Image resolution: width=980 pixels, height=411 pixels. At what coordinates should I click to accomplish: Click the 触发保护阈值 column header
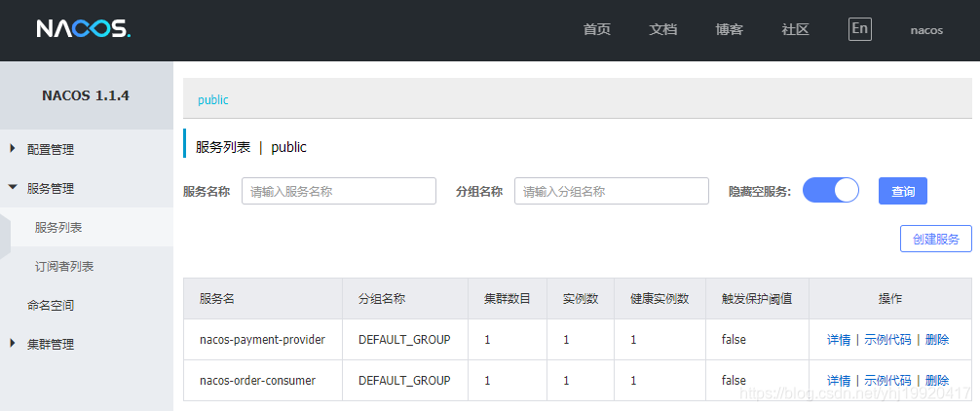click(757, 299)
